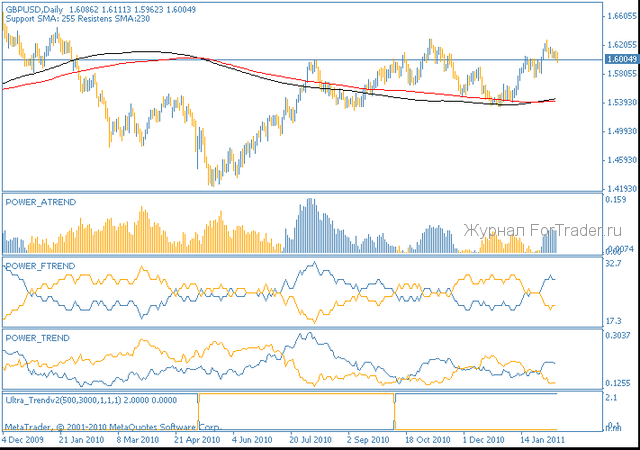Click the '20 Jul 2010' date label

click(x=310, y=440)
